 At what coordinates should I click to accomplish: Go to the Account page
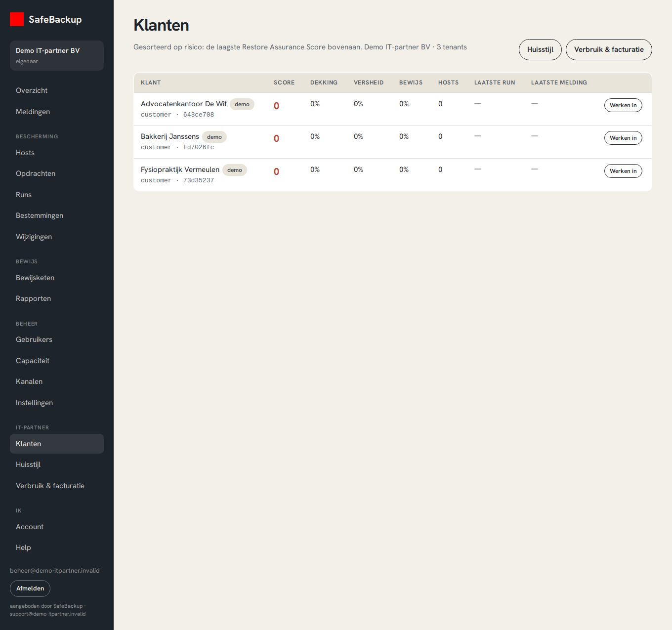coord(57,527)
